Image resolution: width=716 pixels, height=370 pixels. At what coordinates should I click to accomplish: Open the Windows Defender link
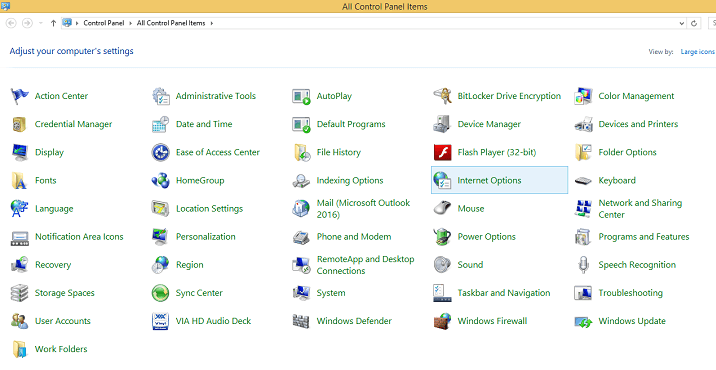(354, 321)
